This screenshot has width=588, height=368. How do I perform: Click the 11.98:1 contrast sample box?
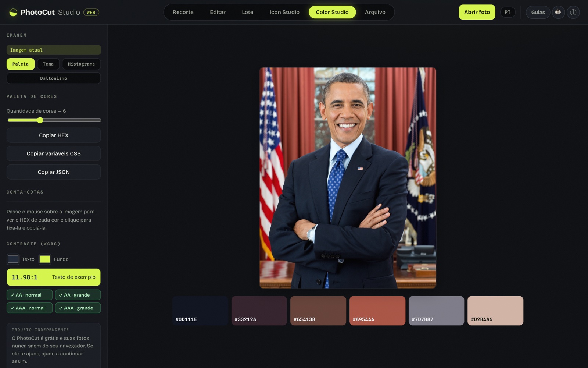(x=54, y=277)
